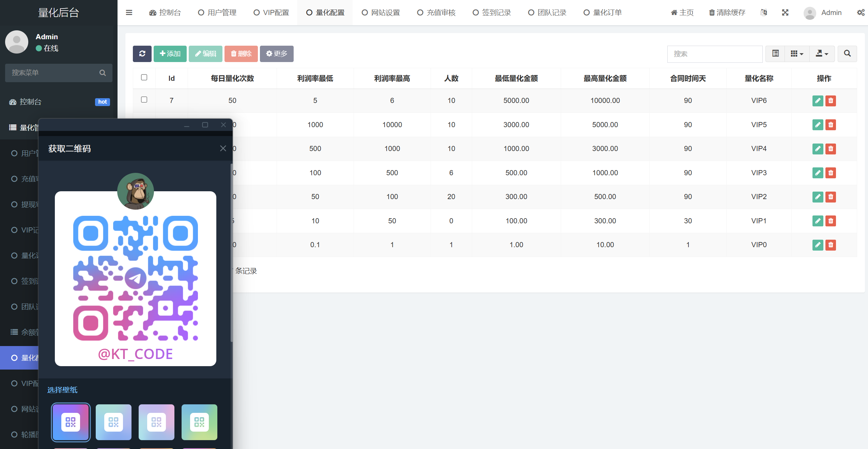Open the export data dropdown
The width and height of the screenshot is (868, 449).
[822, 54]
